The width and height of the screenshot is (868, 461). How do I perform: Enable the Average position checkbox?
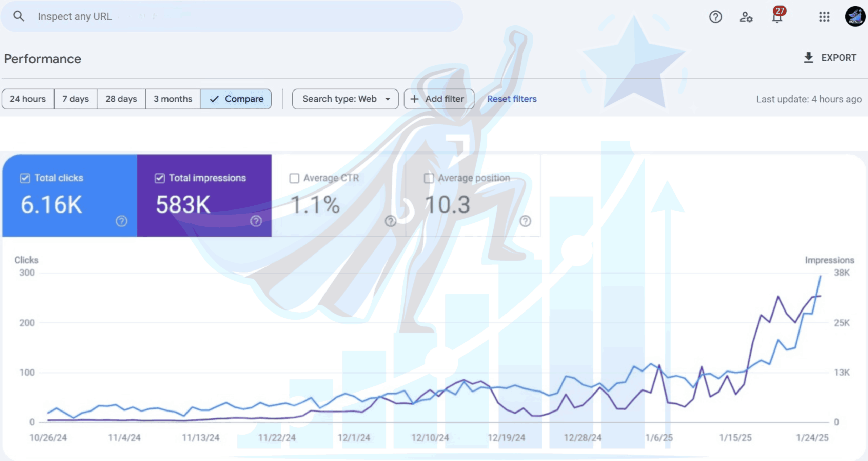[x=429, y=177]
